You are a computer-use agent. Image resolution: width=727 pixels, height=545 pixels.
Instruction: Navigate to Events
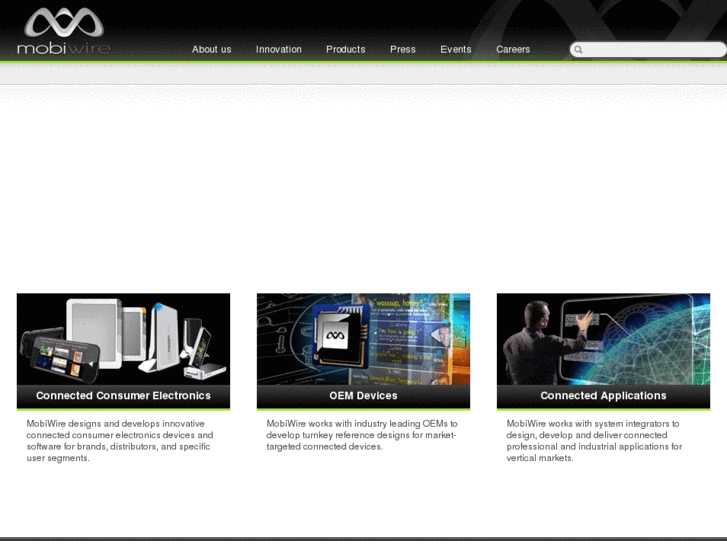pos(455,49)
